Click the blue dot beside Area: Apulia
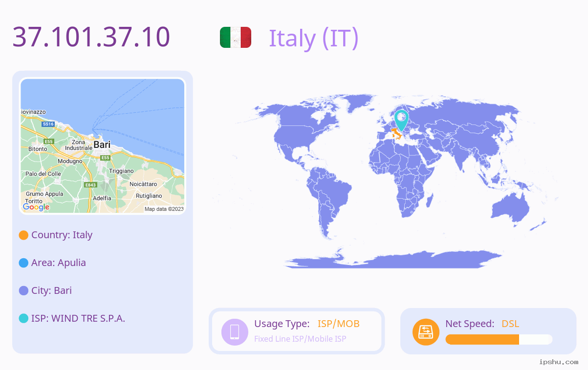 23,263
